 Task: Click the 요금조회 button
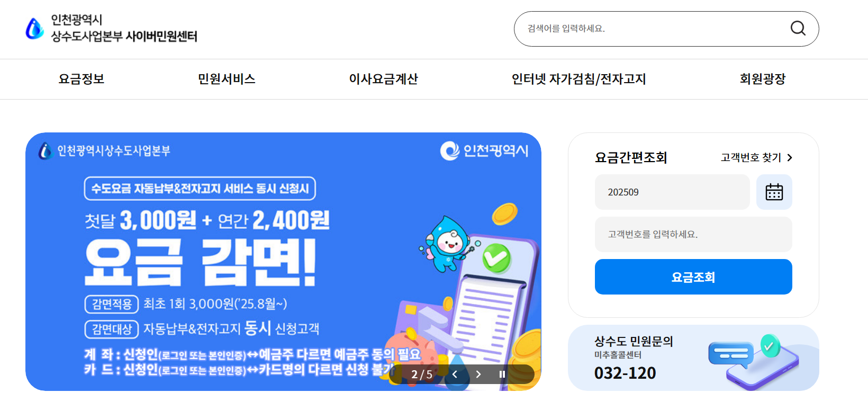pos(693,277)
